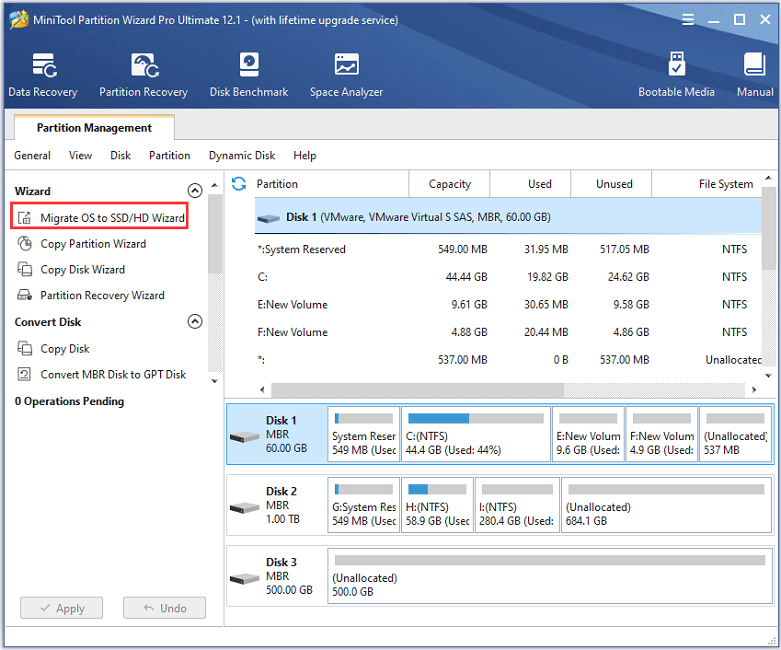
Task: Click the Apply button
Action: point(61,608)
